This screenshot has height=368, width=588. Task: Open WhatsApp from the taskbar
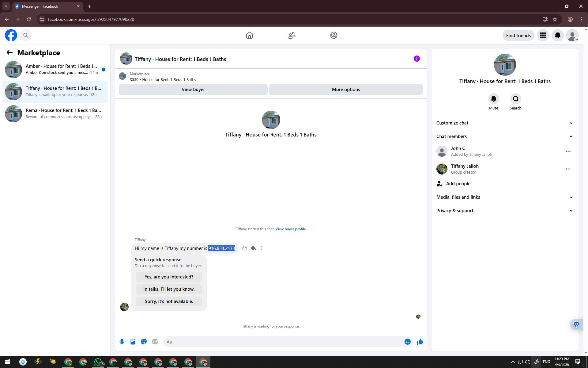coord(98,362)
